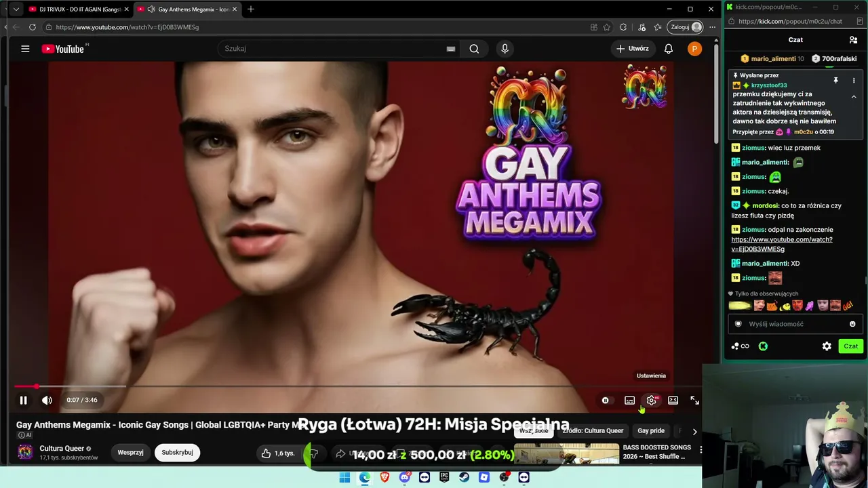The image size is (868, 488).
Task: Click the Kick popout address bar
Action: (x=791, y=21)
